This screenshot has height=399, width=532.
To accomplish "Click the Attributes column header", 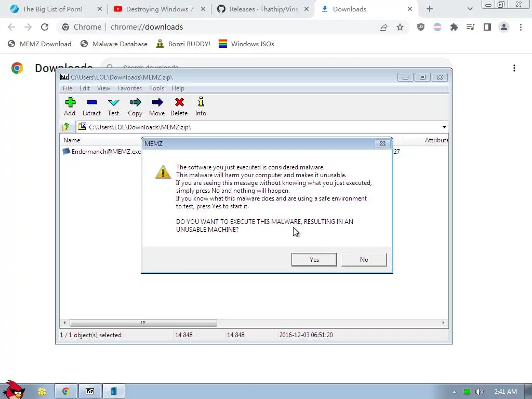I will pyautogui.click(x=436, y=140).
